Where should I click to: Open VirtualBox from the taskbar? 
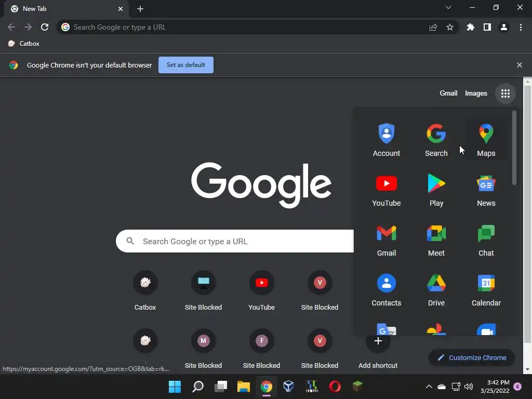(288, 387)
